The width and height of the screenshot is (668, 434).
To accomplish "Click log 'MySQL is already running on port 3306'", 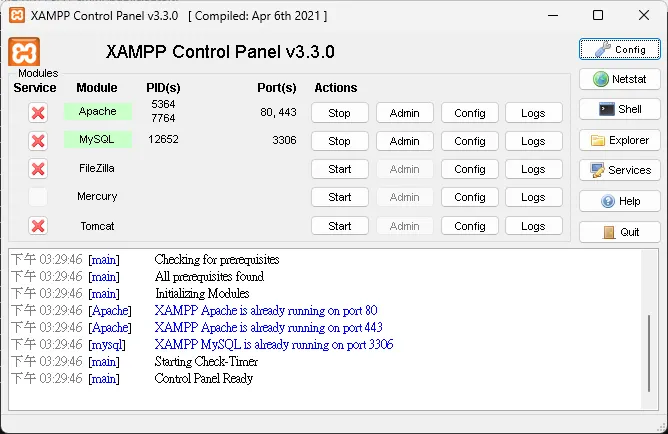I will [274, 344].
